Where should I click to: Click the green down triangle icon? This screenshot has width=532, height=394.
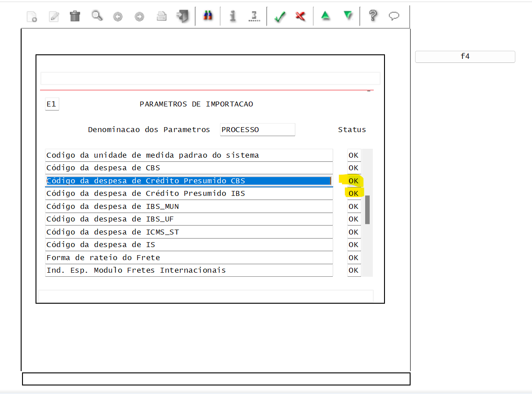click(x=347, y=15)
